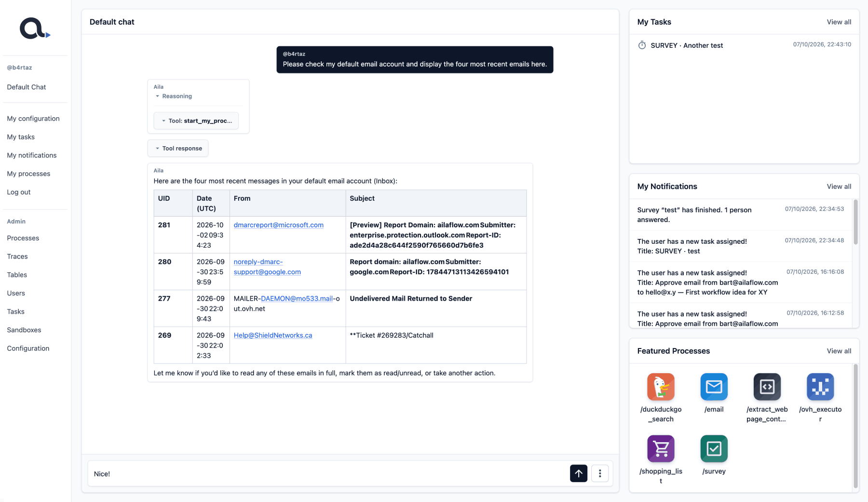
Task: Open the /email process icon
Action: pyautogui.click(x=714, y=387)
